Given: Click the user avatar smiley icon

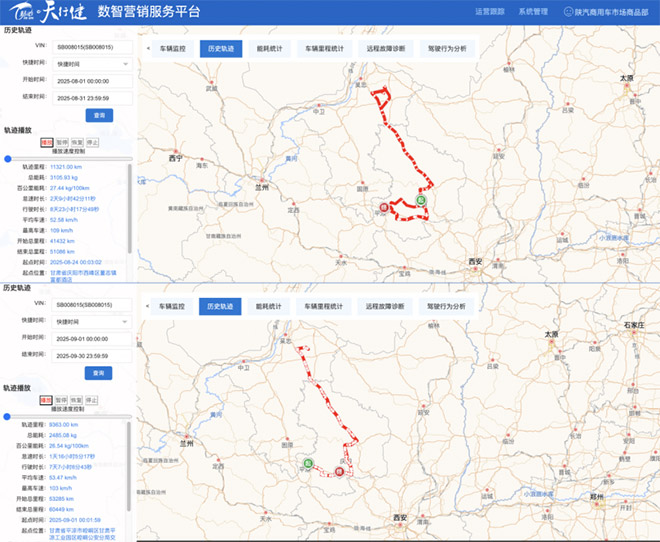Looking at the screenshot, I should tap(569, 12).
